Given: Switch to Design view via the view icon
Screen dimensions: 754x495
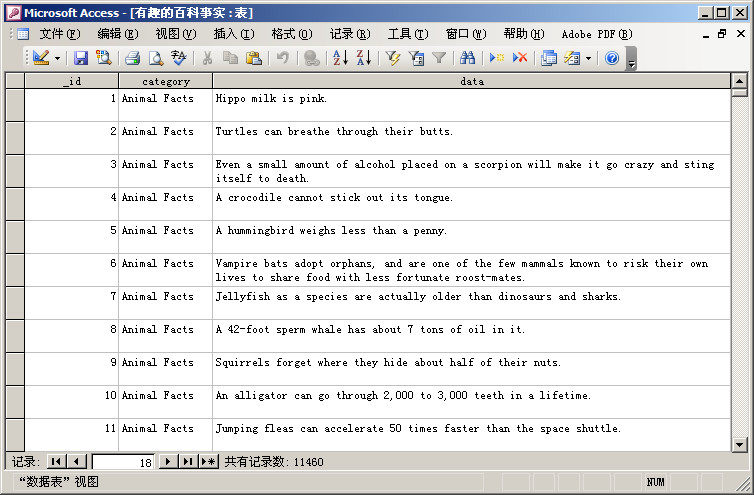Looking at the screenshot, I should coord(41,58).
